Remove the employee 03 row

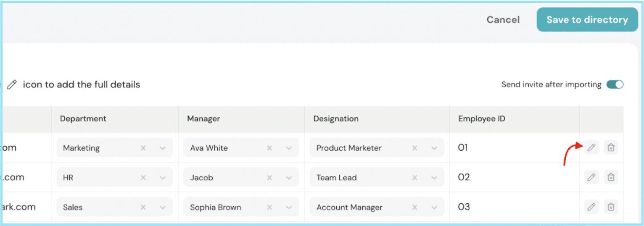click(611, 207)
